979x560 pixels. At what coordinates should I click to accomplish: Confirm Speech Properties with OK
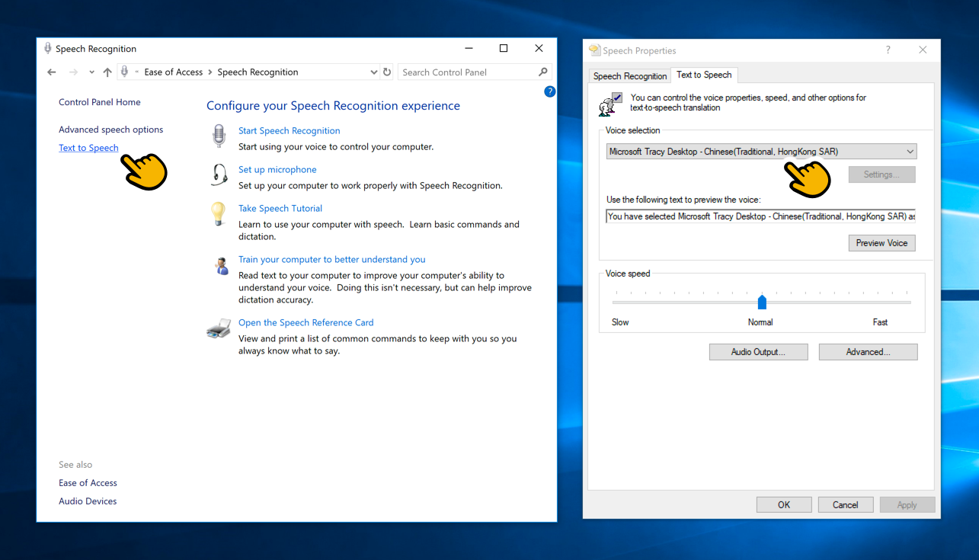coord(784,505)
